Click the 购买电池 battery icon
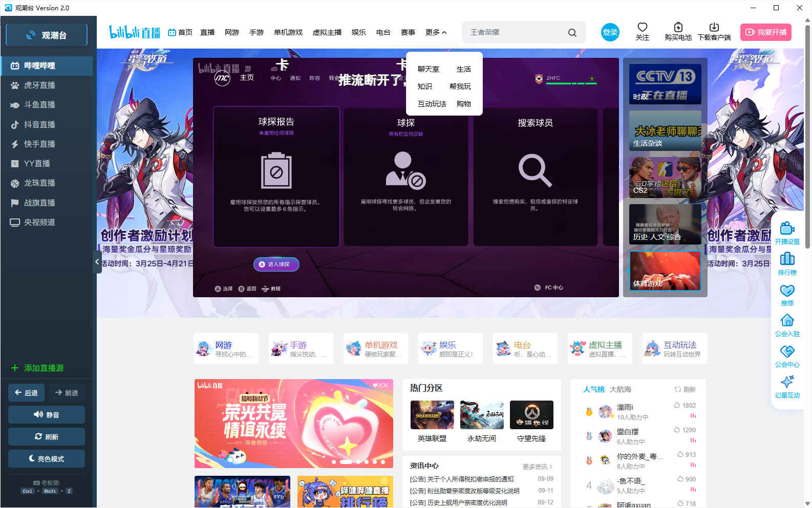The width and height of the screenshot is (812, 508). 678,28
